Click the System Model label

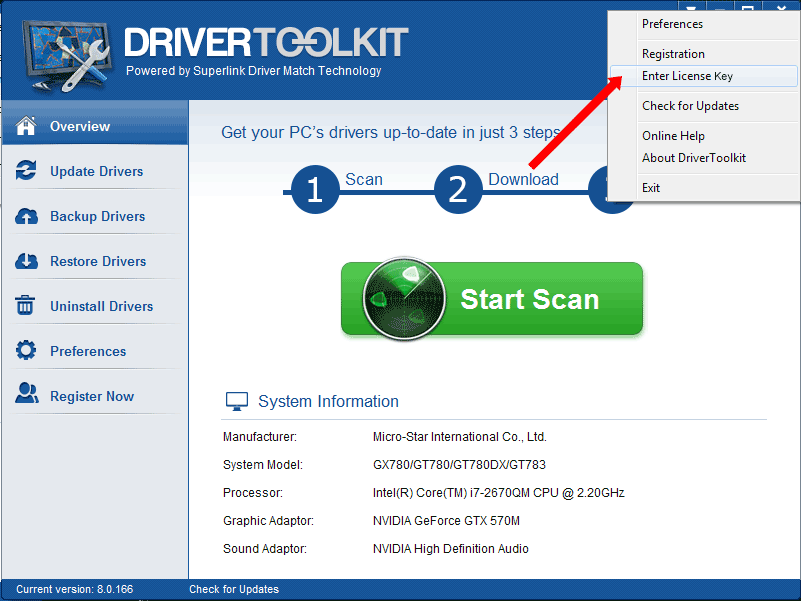tap(263, 465)
